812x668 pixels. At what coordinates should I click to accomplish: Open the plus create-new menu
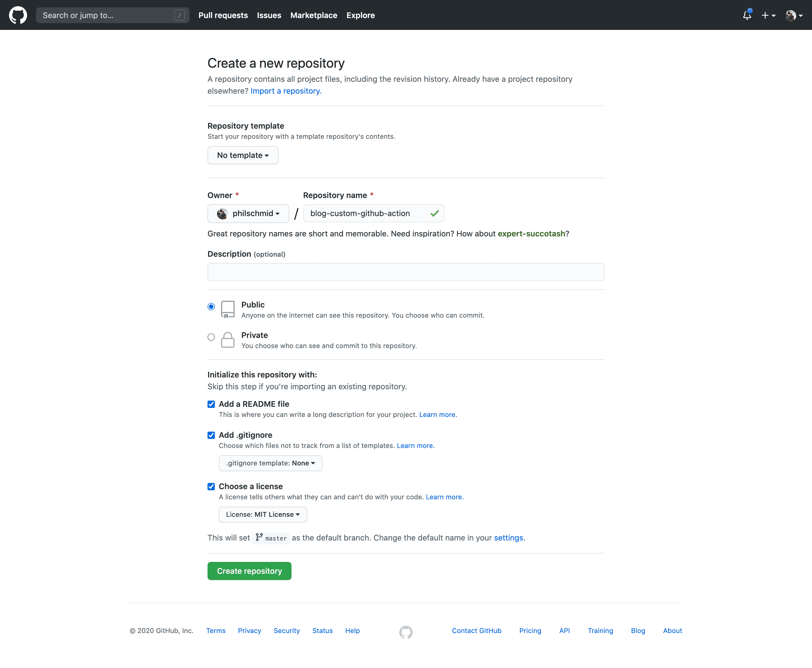[x=769, y=16]
